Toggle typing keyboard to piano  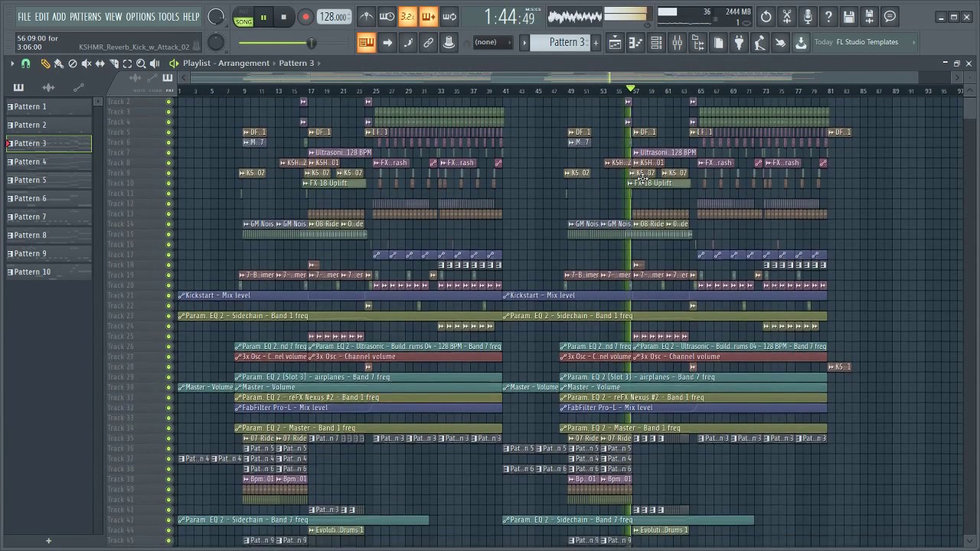[366, 43]
